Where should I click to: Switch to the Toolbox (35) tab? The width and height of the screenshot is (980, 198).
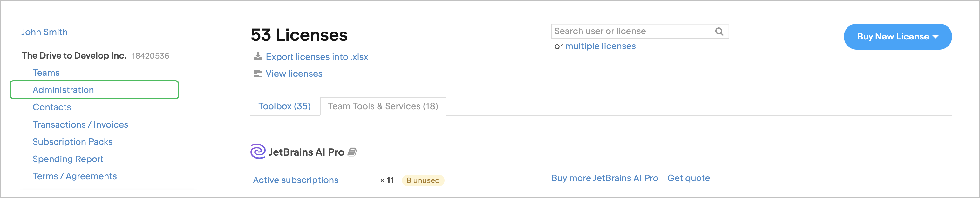coord(284,106)
